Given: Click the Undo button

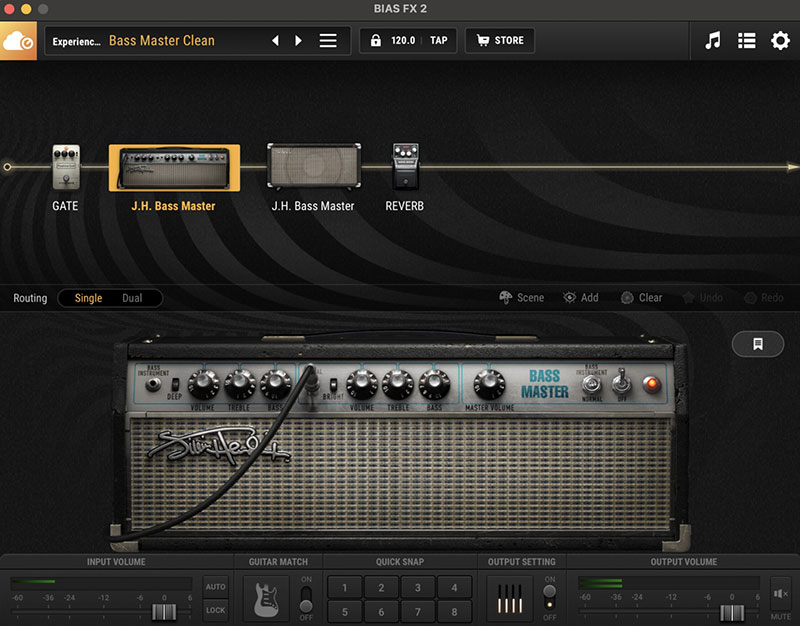Looking at the screenshot, I should point(703,297).
